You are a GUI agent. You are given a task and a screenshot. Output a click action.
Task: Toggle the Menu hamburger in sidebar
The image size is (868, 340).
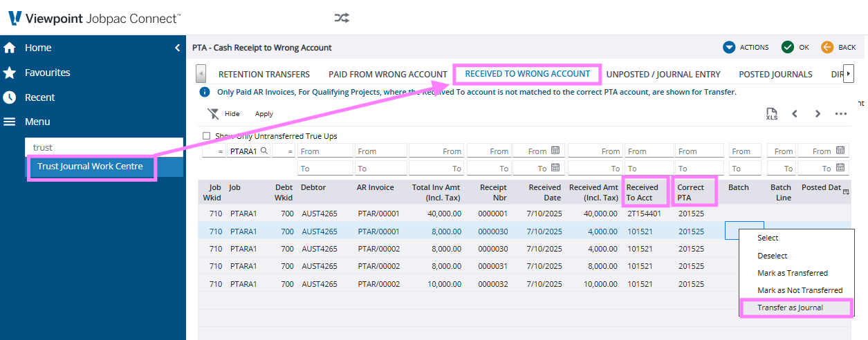10,122
